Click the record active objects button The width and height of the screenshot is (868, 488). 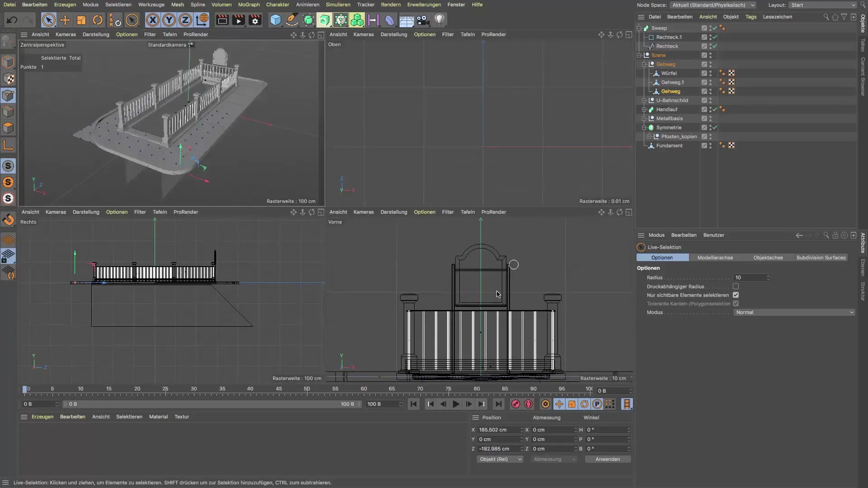coord(515,404)
